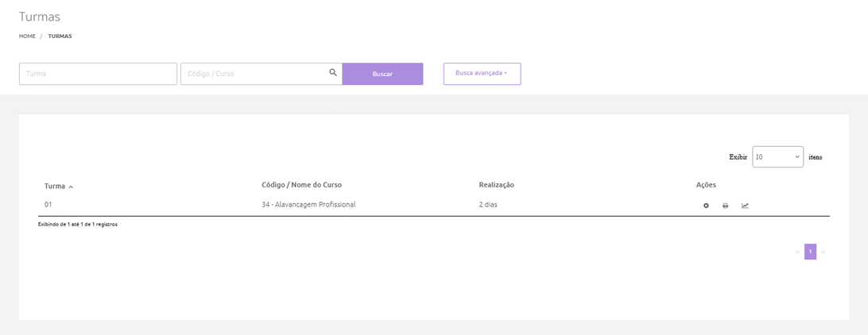
Task: Click the print icon in Ações
Action: [x=725, y=206]
